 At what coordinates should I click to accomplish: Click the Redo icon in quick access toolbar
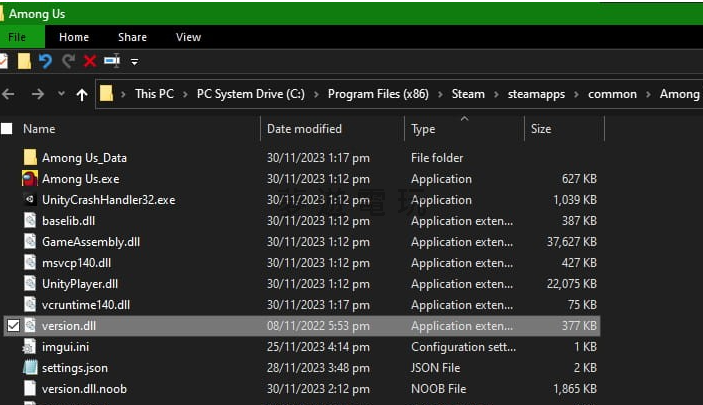68,61
